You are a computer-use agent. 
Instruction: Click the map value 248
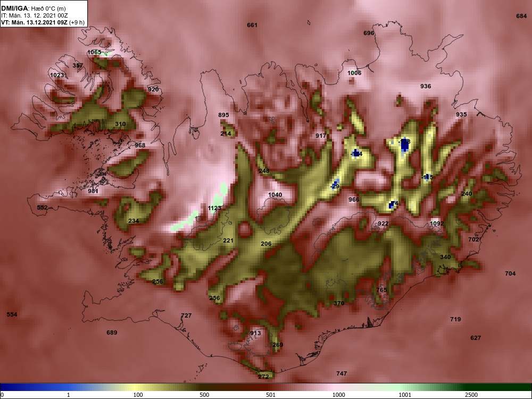(264, 171)
